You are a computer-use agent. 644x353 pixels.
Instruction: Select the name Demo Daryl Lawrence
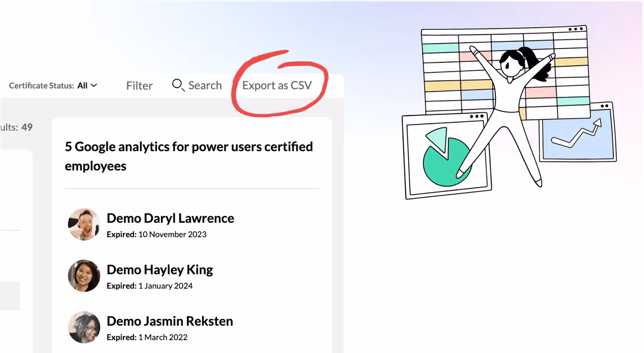click(x=170, y=218)
